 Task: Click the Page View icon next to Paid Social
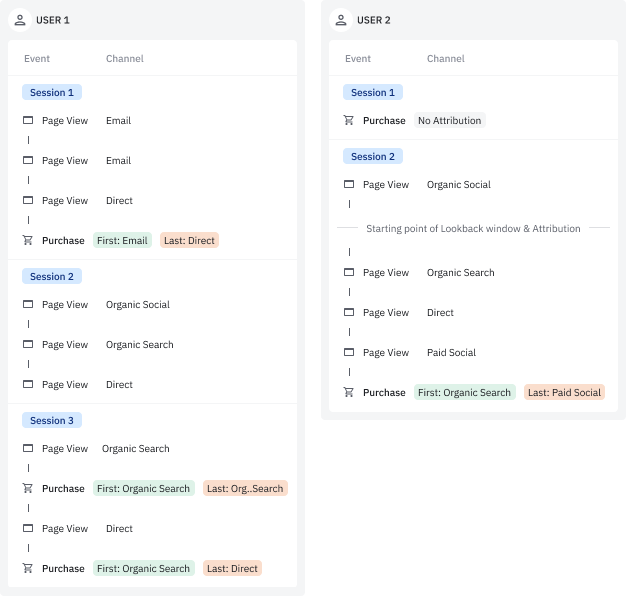[349, 353]
